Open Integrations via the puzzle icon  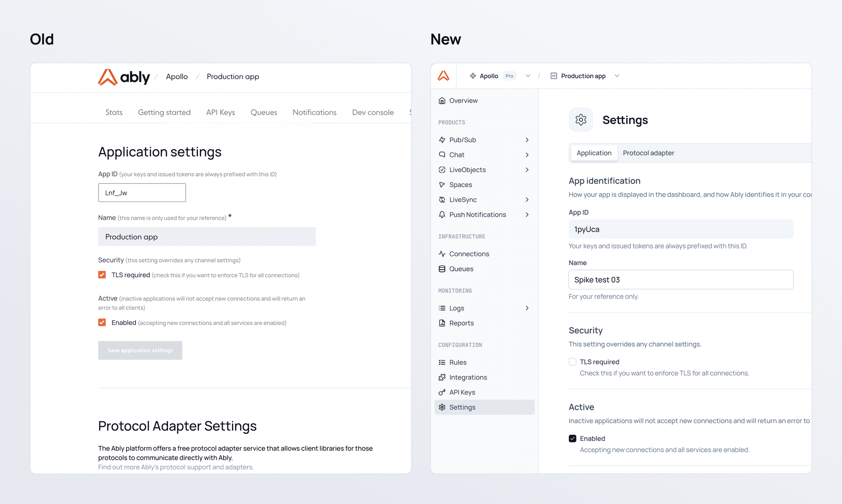pyautogui.click(x=442, y=377)
